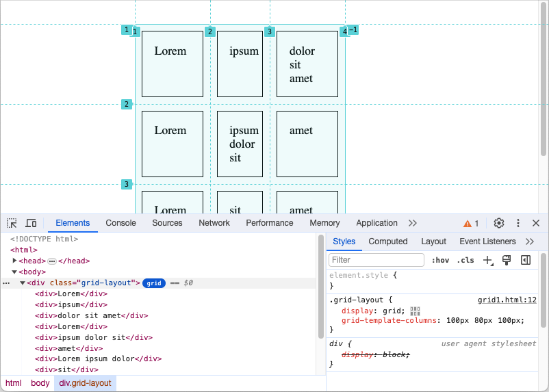The height and width of the screenshot is (392, 549).
Task: Show more main DevTools tabs
Action: tap(413, 223)
